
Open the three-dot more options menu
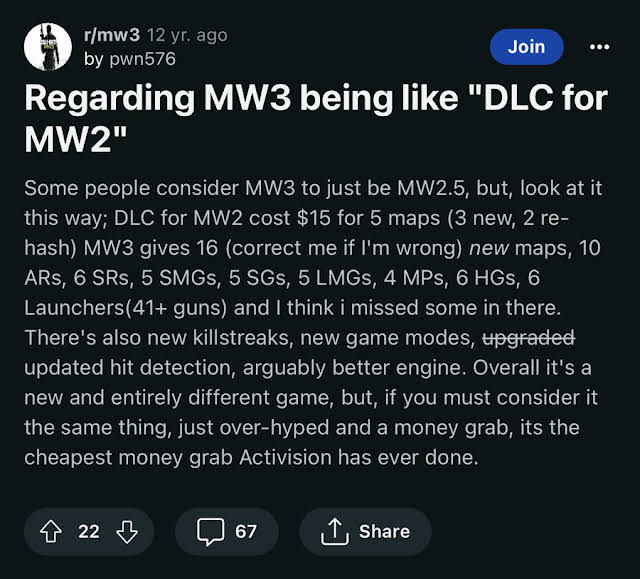(x=599, y=47)
